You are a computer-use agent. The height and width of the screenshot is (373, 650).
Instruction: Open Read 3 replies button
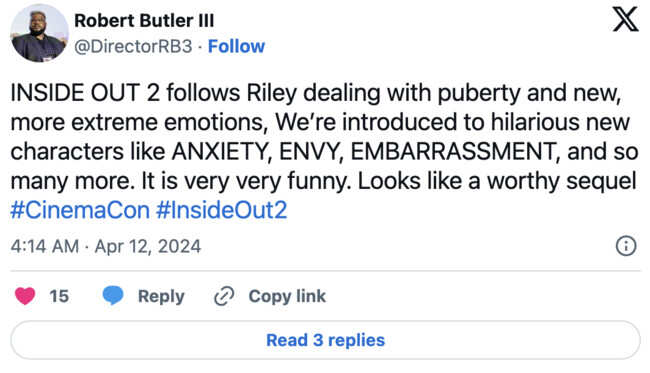(x=325, y=340)
